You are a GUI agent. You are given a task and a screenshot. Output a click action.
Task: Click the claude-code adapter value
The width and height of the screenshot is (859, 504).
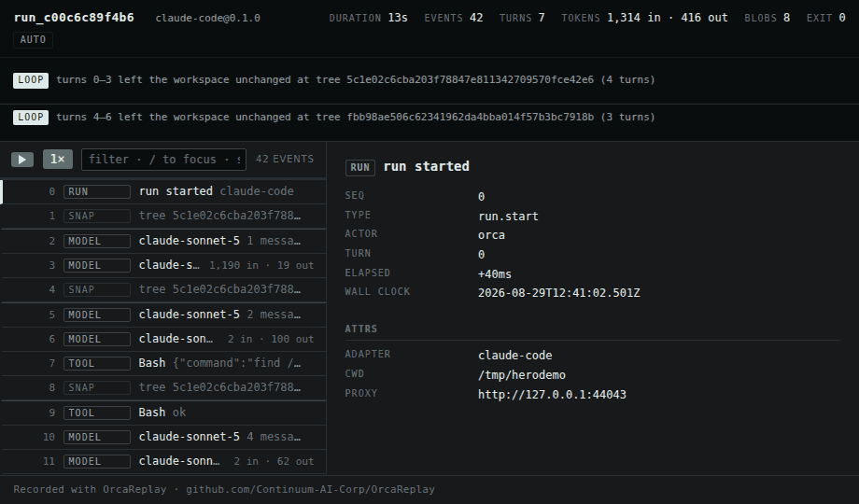(515, 356)
